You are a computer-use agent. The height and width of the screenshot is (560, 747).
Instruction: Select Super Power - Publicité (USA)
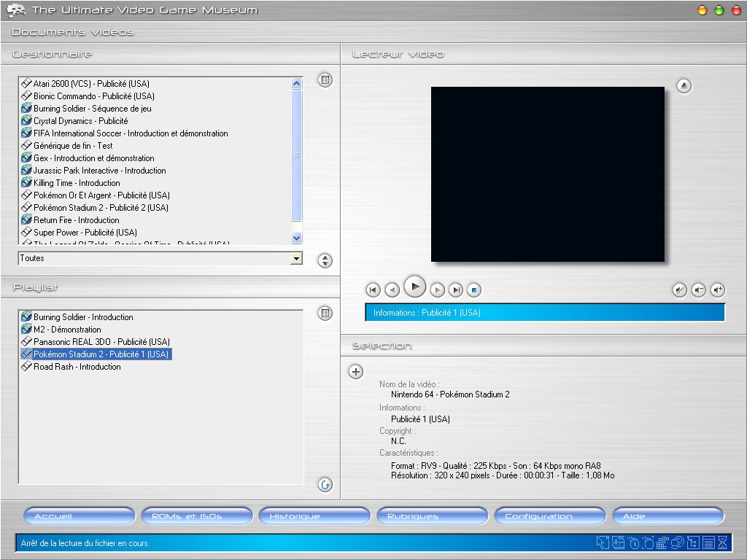click(x=79, y=232)
